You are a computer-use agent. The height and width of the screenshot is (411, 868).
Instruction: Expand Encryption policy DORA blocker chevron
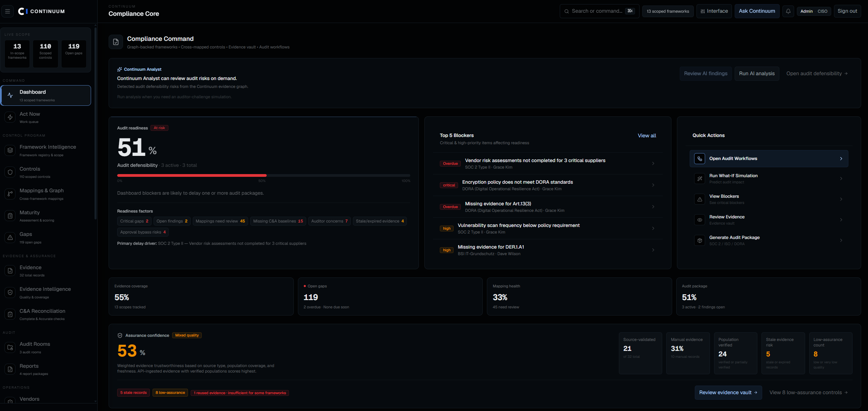[653, 185]
